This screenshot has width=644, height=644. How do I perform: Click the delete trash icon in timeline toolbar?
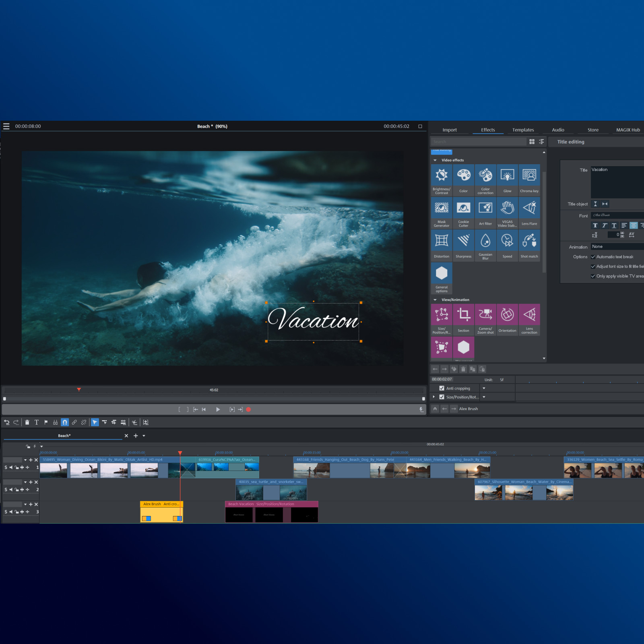coord(27,422)
